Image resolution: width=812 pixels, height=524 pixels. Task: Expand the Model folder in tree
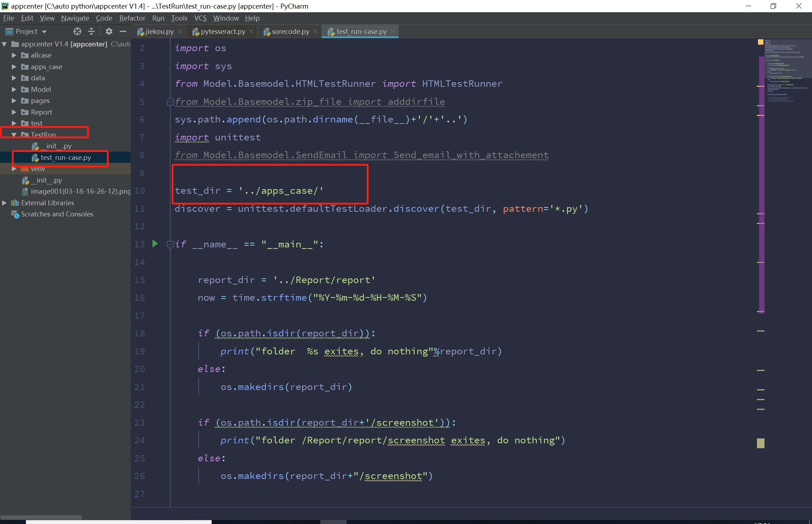point(14,89)
